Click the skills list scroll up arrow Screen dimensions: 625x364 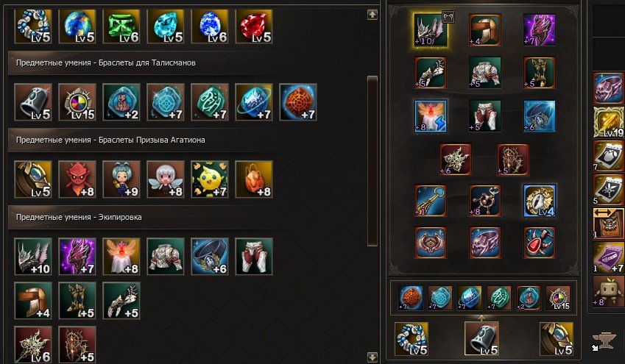tap(372, 15)
